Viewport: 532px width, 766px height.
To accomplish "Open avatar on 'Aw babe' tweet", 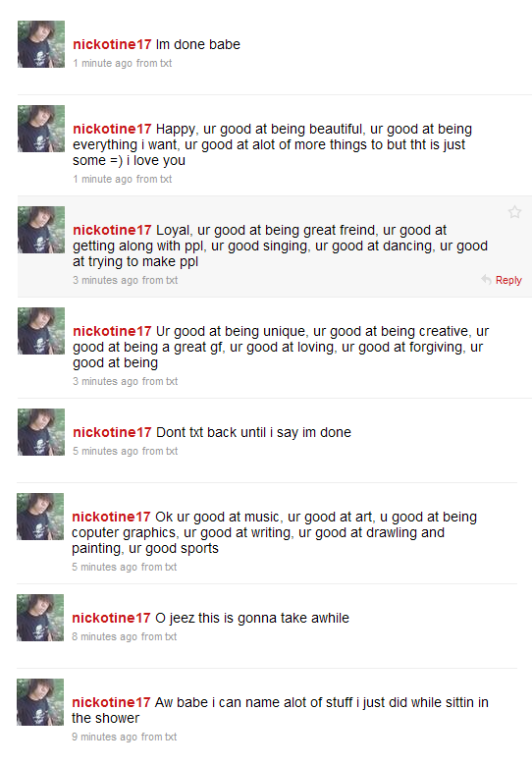I will pyautogui.click(x=40, y=702).
